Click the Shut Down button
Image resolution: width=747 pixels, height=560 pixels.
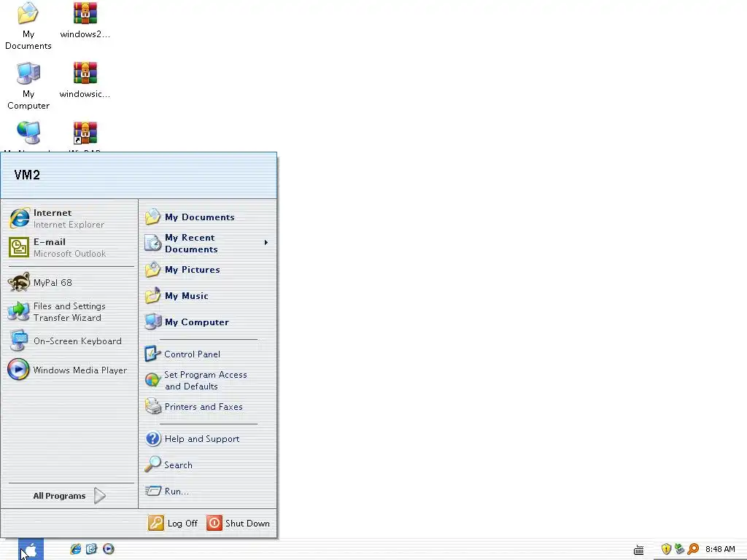[x=239, y=524]
